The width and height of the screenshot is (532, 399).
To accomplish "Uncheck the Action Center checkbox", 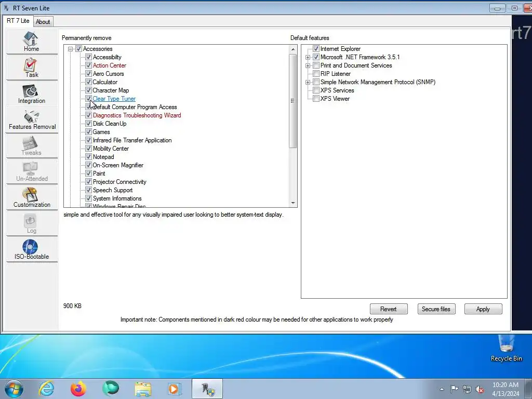I will (x=88, y=65).
